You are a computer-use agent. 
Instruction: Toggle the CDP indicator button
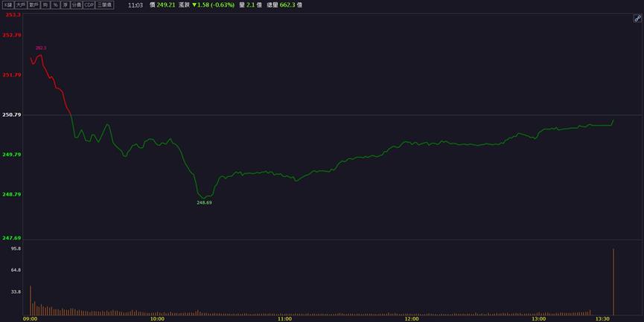click(89, 5)
